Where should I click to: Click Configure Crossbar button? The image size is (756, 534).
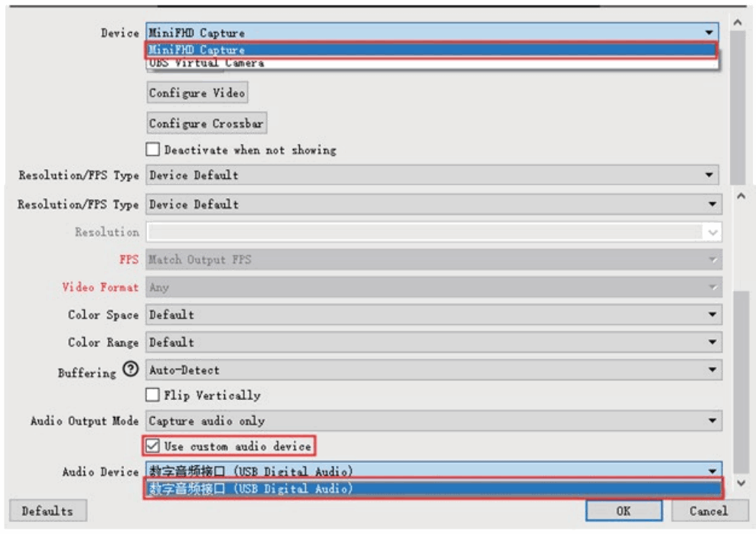[x=207, y=123]
